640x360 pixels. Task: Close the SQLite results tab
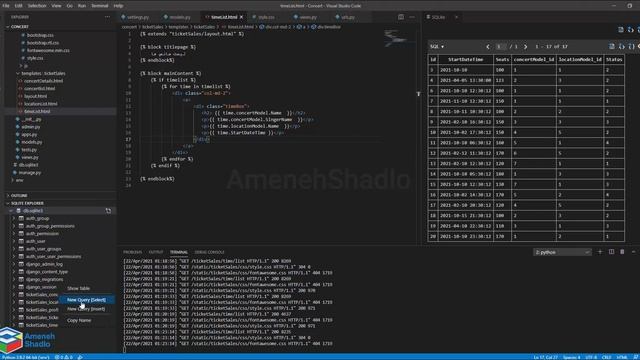[456, 17]
